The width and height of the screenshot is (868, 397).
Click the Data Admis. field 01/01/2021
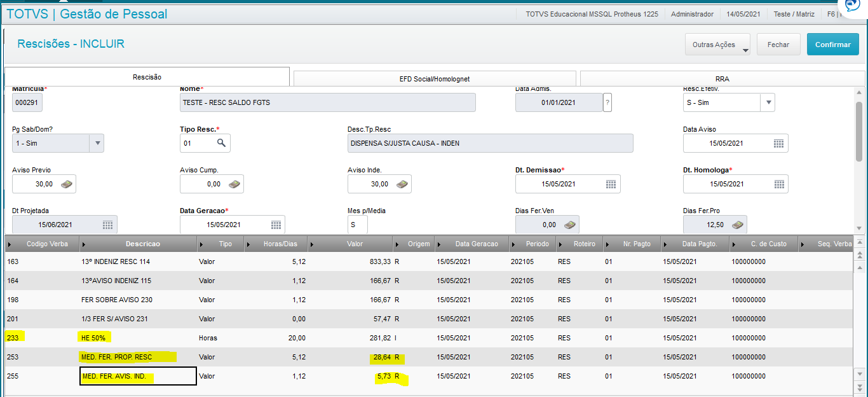tap(559, 102)
